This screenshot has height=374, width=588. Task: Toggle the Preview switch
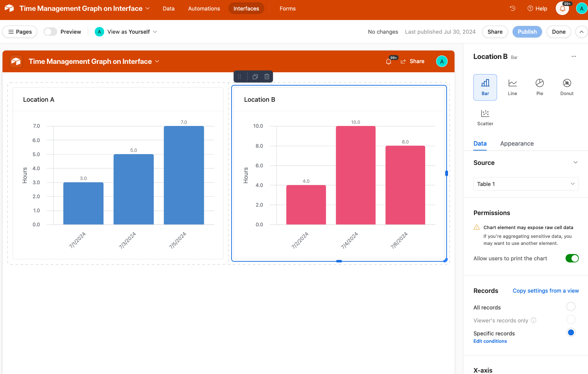tap(50, 32)
